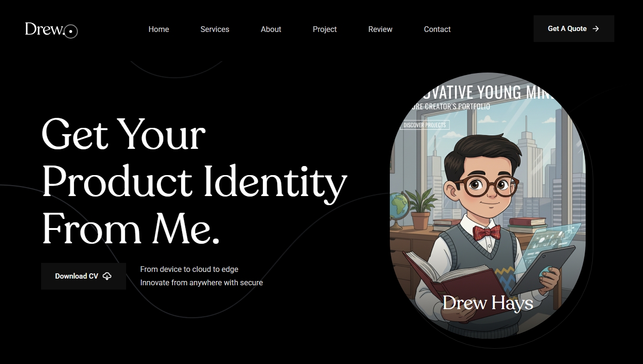This screenshot has height=364, width=643.
Task: Click the circled dot logo icon
Action: click(x=71, y=31)
